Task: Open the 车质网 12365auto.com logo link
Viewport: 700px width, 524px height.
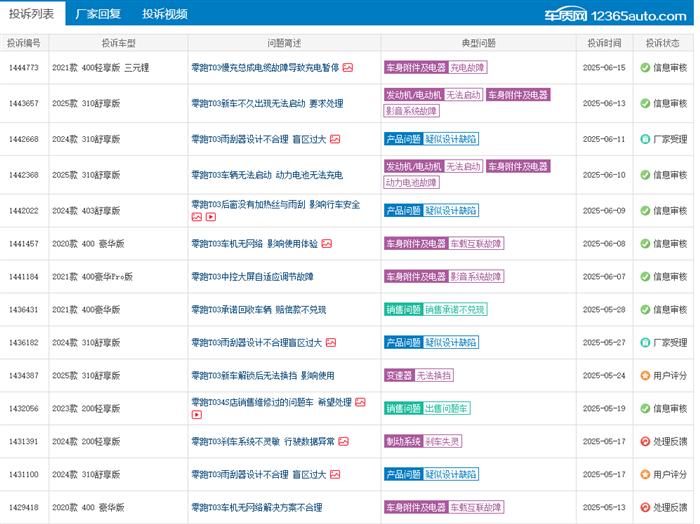Action: click(615, 16)
